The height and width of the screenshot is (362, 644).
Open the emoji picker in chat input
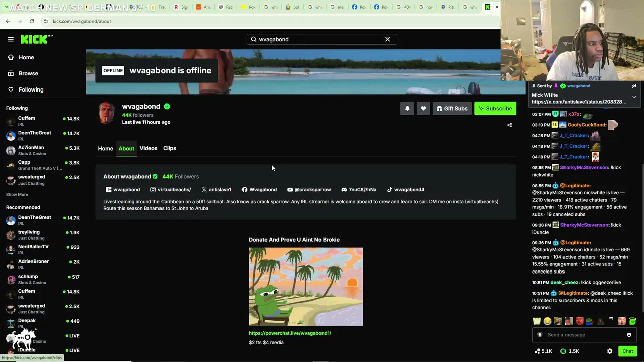[629, 335]
